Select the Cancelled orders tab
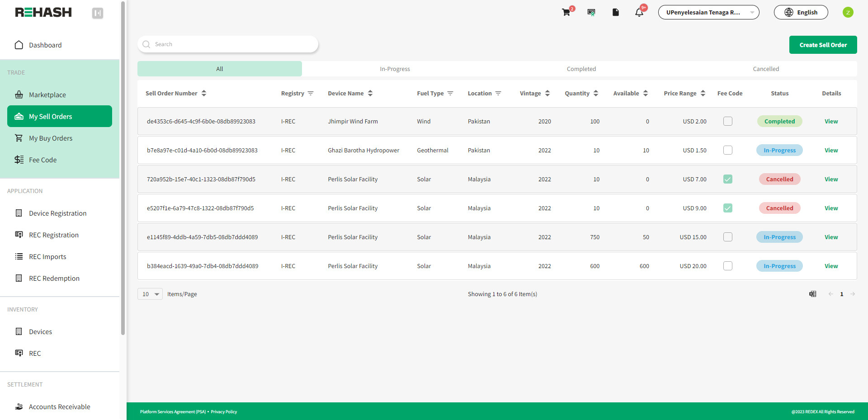 click(766, 69)
